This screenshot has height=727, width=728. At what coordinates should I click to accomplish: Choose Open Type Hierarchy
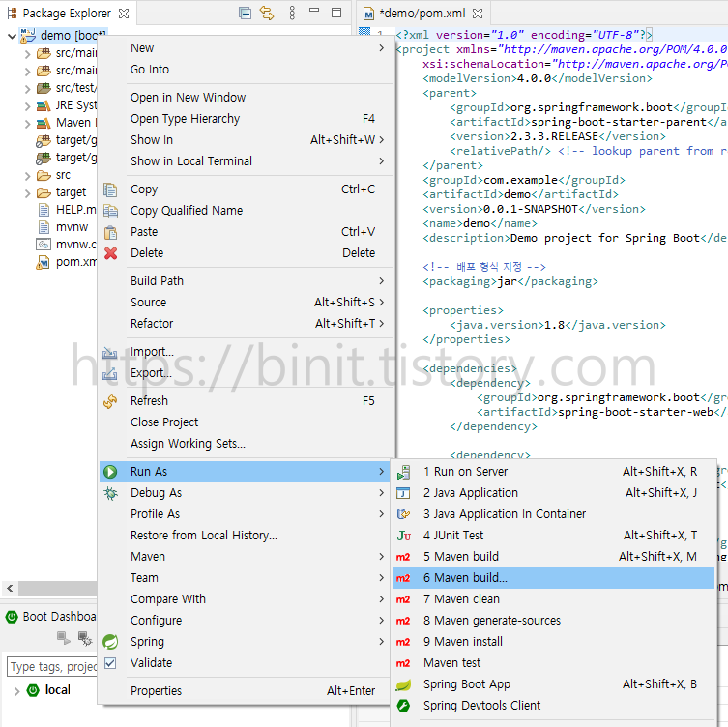[246, 119]
